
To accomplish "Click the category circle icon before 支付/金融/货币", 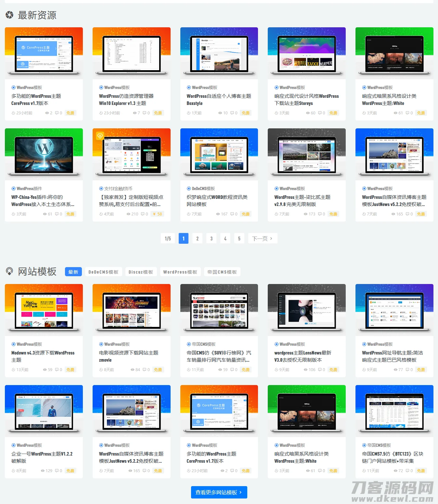I will (x=101, y=188).
